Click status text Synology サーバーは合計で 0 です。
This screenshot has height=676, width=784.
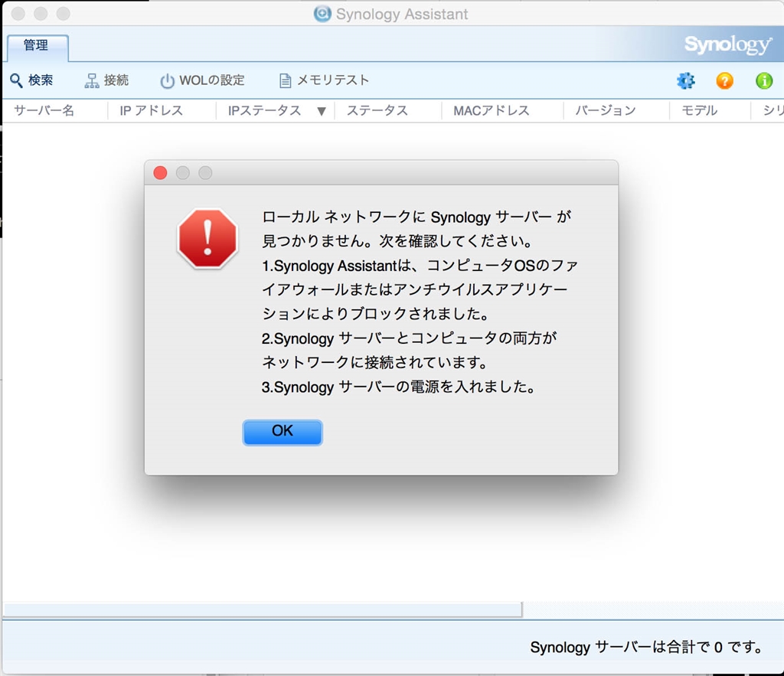coord(646,647)
